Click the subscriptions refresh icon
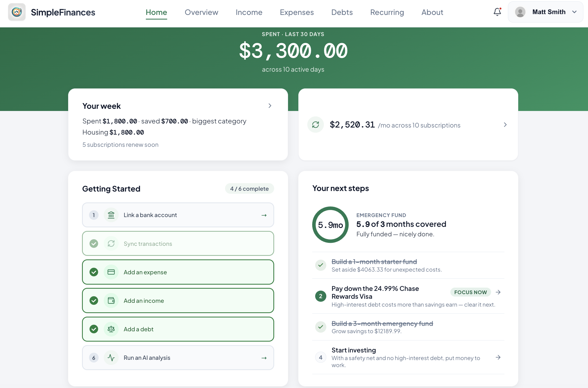The width and height of the screenshot is (588, 388). (x=315, y=125)
